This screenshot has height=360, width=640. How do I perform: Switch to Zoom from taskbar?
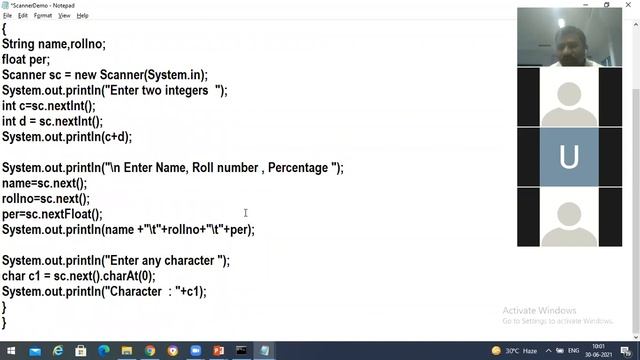pyautogui.click(x=196, y=351)
